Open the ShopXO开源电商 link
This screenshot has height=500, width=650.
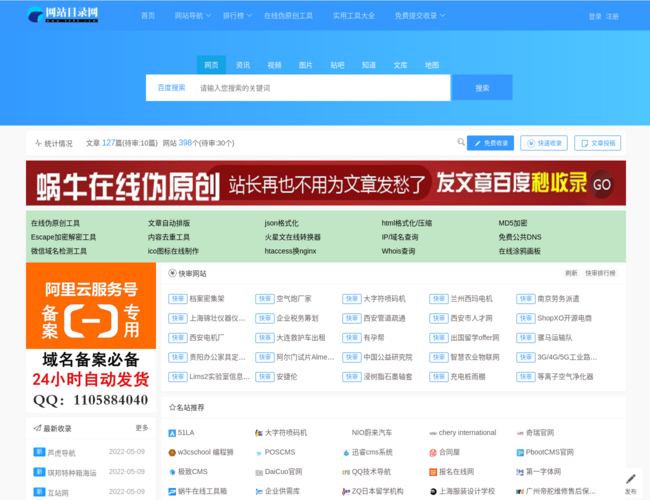[565, 318]
